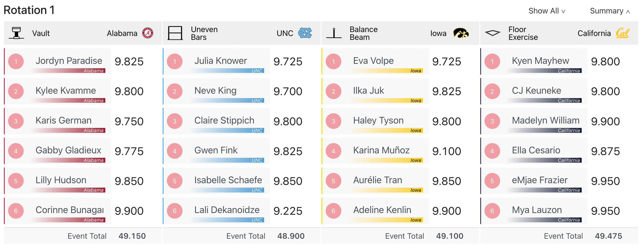
Task: Click the Alabama team logo
Action: coord(148,33)
